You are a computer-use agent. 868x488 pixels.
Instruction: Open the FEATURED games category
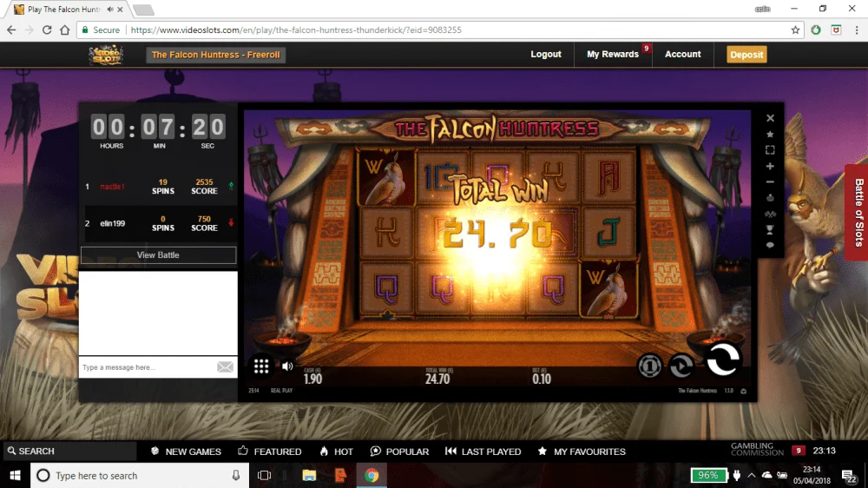[x=270, y=452]
